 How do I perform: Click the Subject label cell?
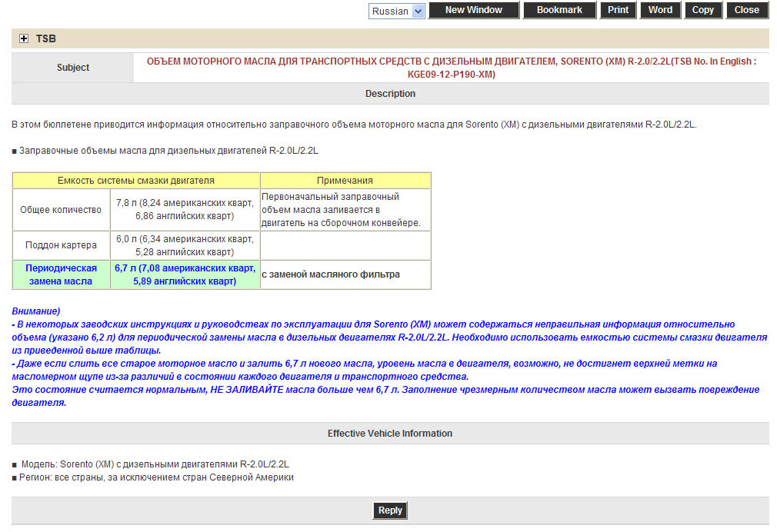point(73,68)
